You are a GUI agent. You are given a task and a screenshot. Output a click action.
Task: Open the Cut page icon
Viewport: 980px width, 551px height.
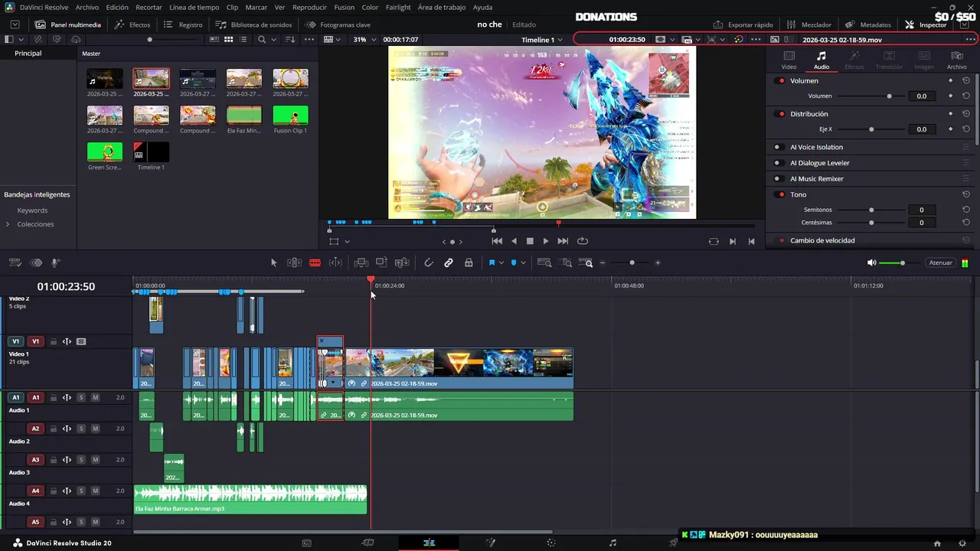[x=367, y=543]
